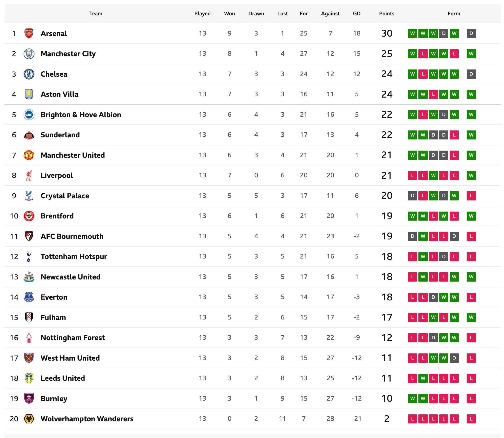Click the Manchester City badge icon

pyautogui.click(x=29, y=54)
